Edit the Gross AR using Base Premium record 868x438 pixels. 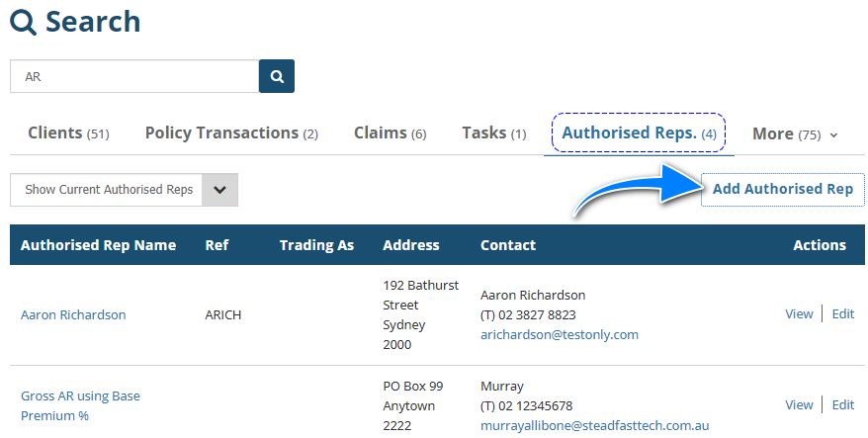point(842,404)
